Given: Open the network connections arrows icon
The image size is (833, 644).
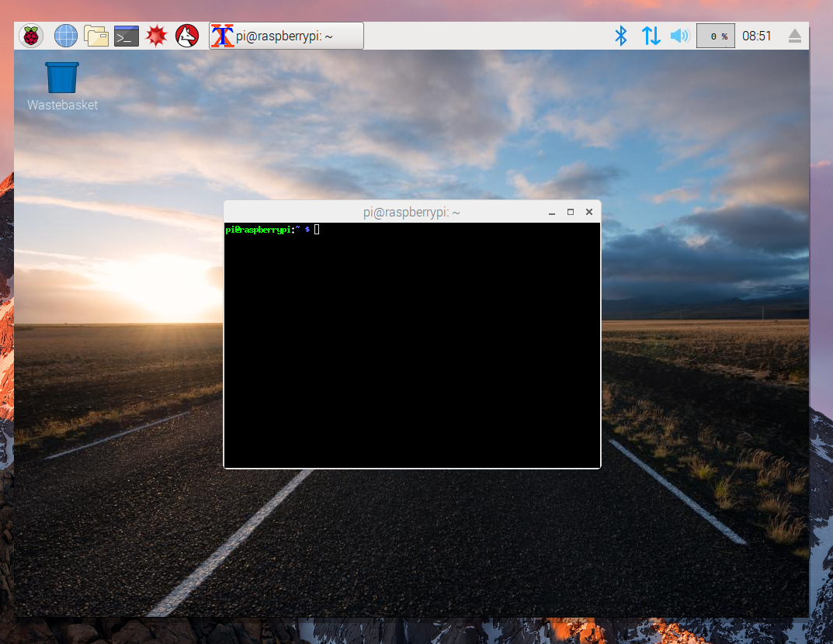Looking at the screenshot, I should (651, 36).
